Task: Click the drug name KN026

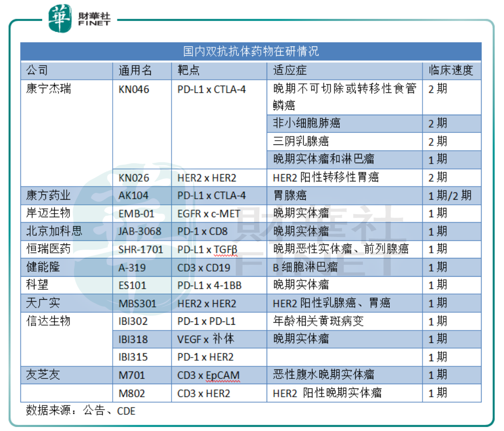Action: (x=134, y=178)
